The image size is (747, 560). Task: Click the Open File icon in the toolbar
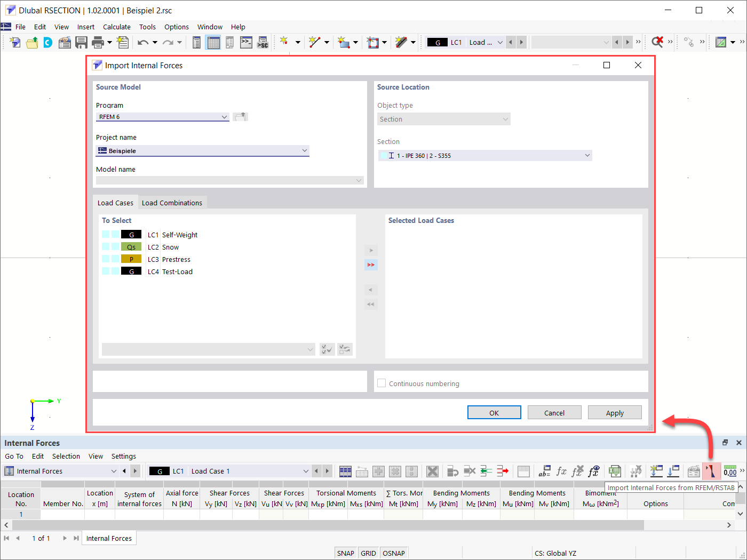tap(31, 42)
